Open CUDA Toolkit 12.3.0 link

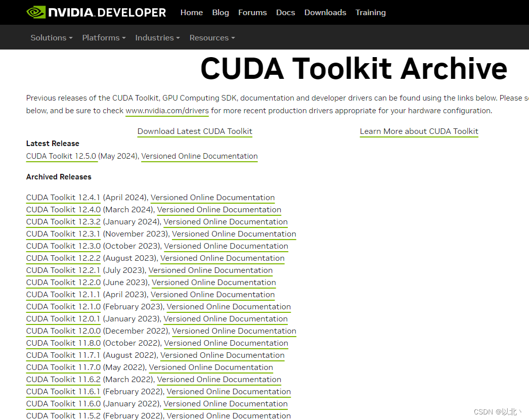(63, 246)
